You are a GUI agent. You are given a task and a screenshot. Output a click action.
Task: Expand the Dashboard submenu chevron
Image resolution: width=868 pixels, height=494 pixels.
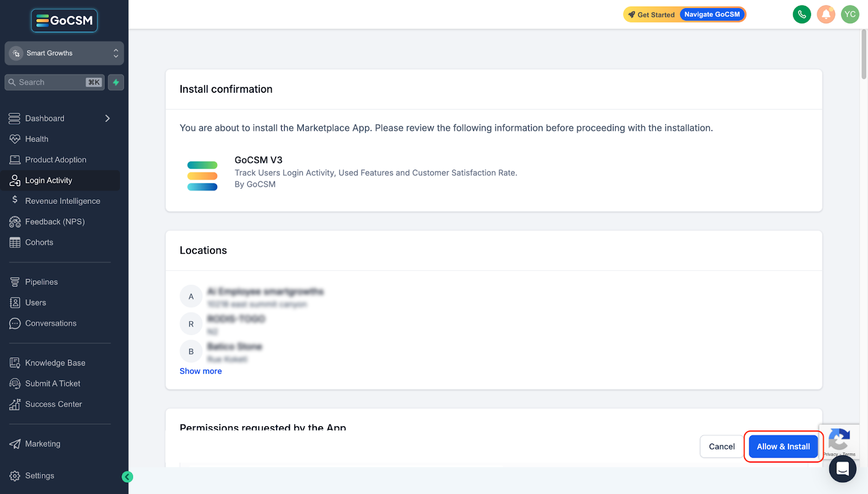point(107,118)
